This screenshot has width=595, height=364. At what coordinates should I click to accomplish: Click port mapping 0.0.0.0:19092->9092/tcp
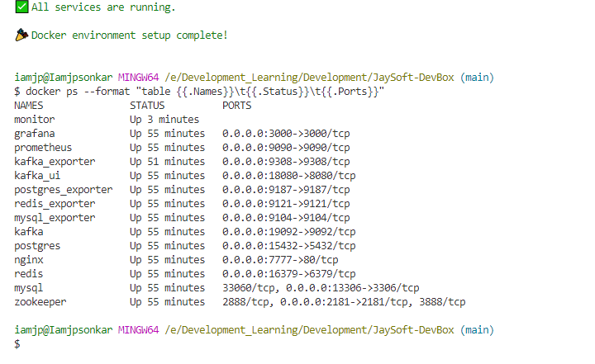click(289, 232)
